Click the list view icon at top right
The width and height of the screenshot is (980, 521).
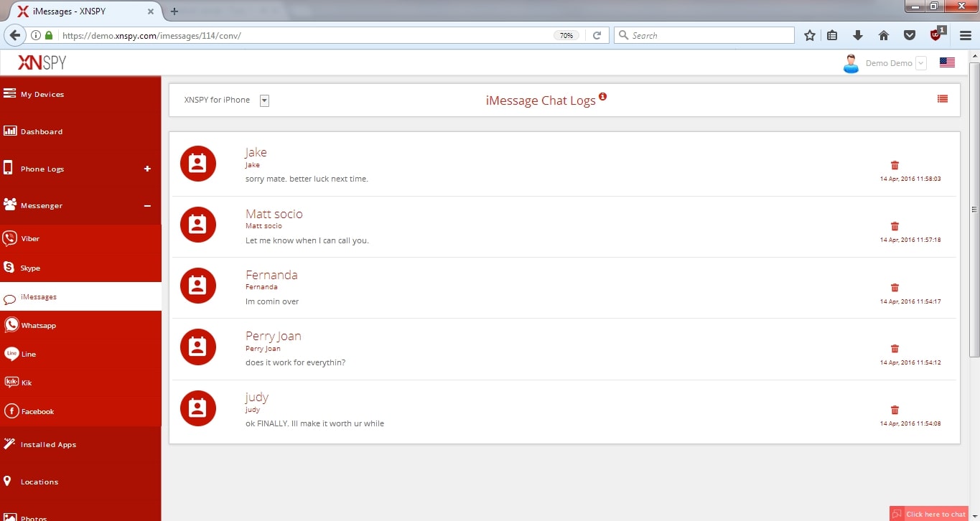point(943,99)
